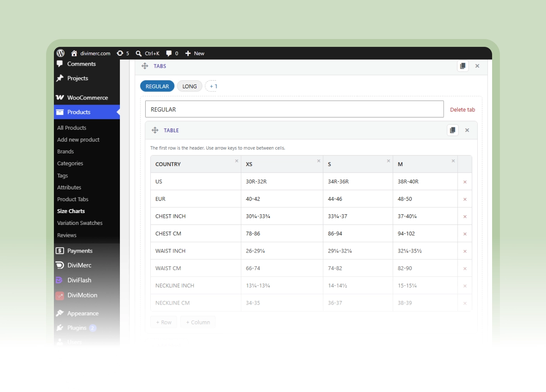This screenshot has width=546, height=392.
Task: Duplicate the TABLE block
Action: tap(453, 130)
